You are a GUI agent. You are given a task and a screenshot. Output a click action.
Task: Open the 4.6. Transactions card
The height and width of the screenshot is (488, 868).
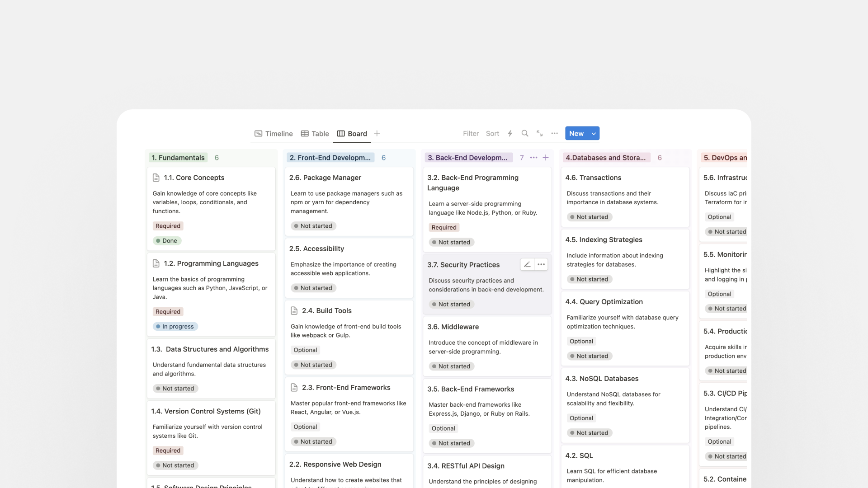click(625, 197)
